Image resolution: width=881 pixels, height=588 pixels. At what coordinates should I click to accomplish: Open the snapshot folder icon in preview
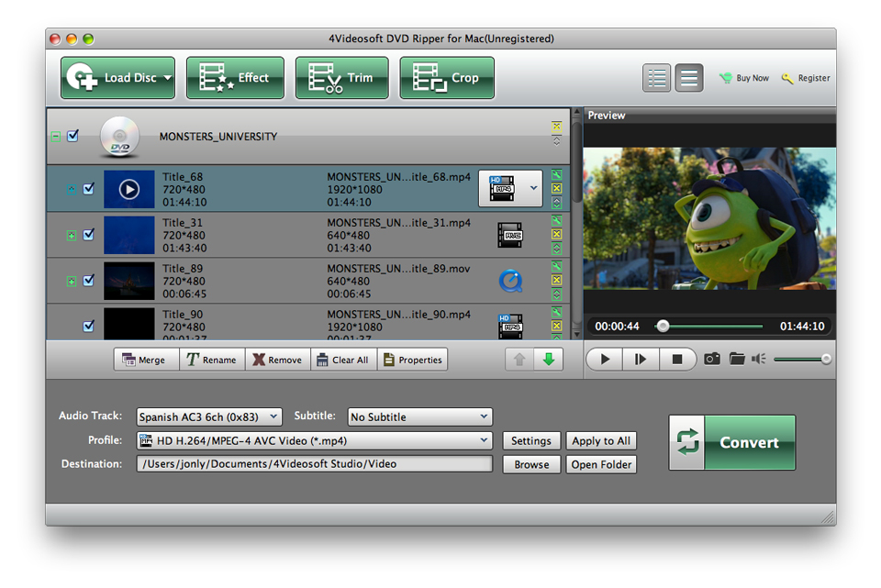(737, 359)
